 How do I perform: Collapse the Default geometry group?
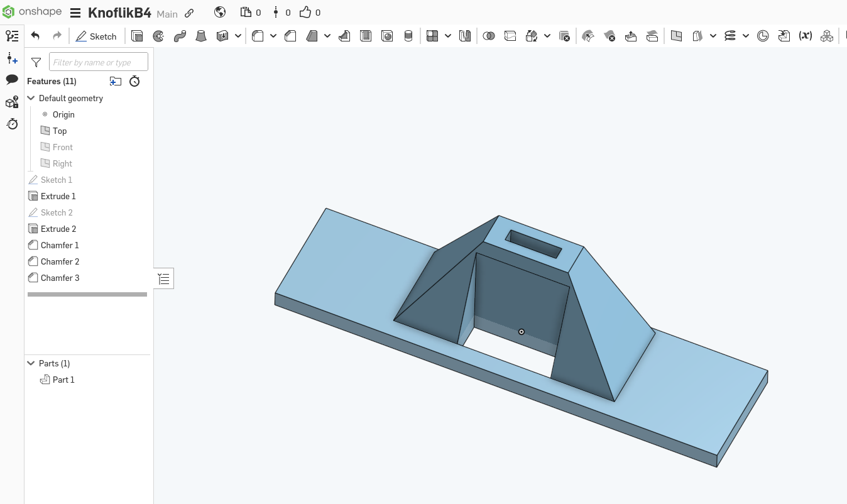[31, 98]
